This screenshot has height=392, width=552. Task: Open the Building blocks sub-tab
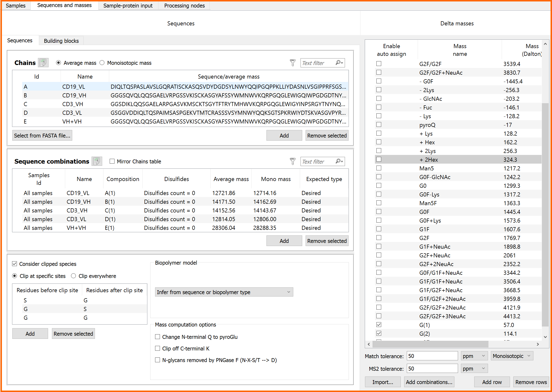(61, 41)
